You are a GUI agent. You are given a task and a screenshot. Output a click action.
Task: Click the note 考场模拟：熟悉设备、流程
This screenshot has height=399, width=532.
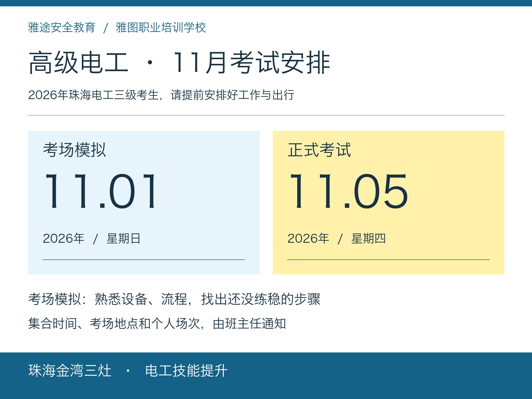tap(174, 299)
